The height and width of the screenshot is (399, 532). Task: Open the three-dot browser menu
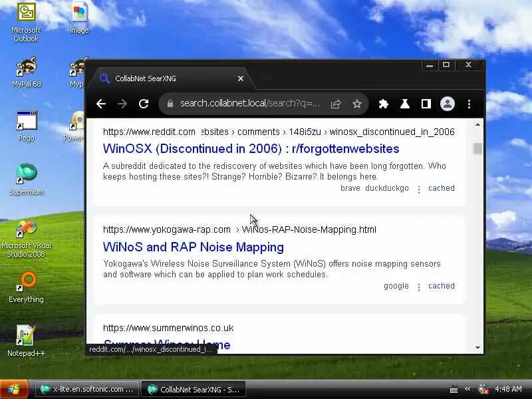tap(469, 104)
